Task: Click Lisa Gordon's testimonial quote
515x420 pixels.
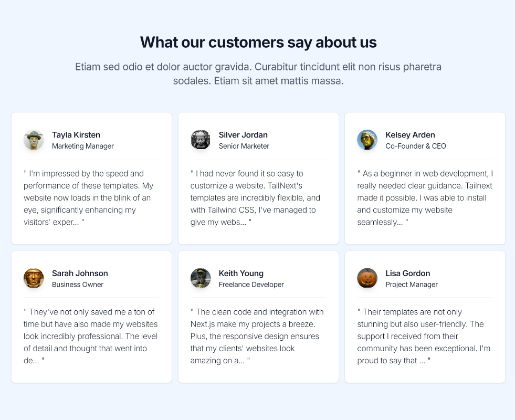Action: point(423,336)
